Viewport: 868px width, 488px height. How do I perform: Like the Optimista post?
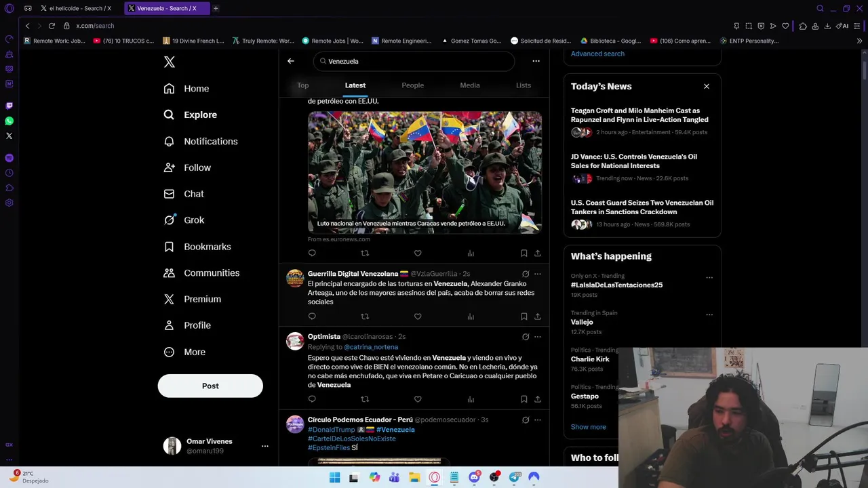[418, 399]
